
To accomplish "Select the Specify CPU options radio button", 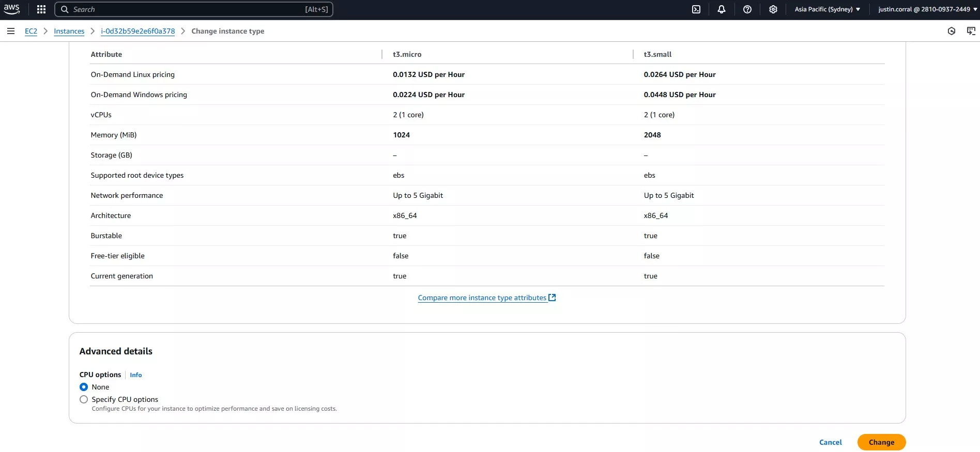I will click(x=84, y=399).
